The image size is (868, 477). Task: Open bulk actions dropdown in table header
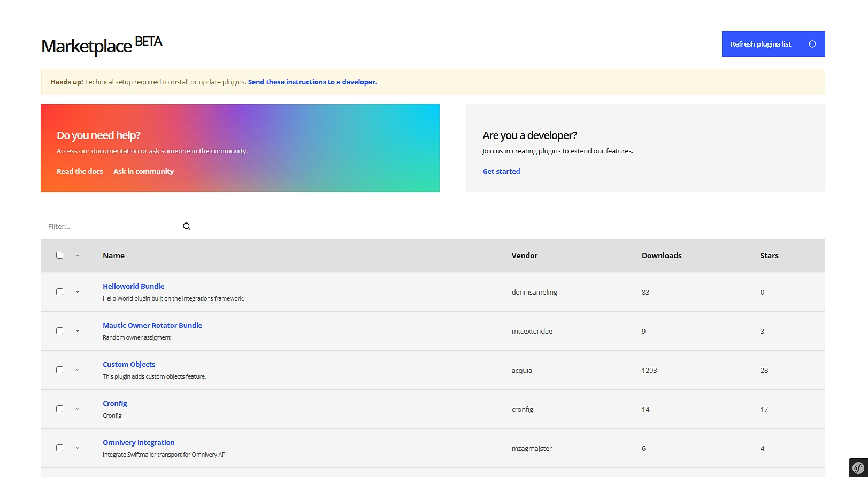point(78,256)
